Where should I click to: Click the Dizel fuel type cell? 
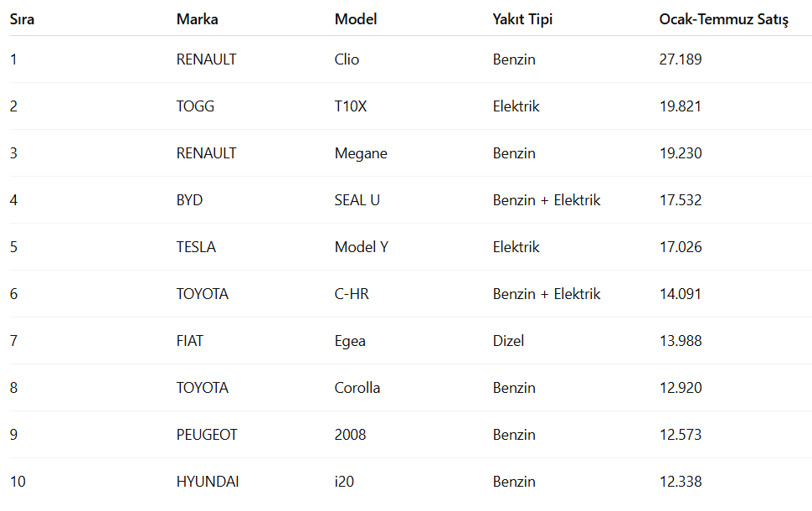click(508, 341)
